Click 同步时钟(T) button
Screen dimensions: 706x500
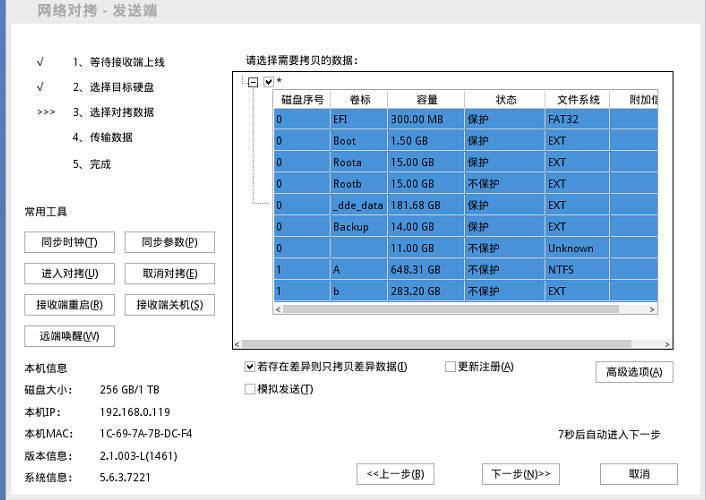point(69,242)
